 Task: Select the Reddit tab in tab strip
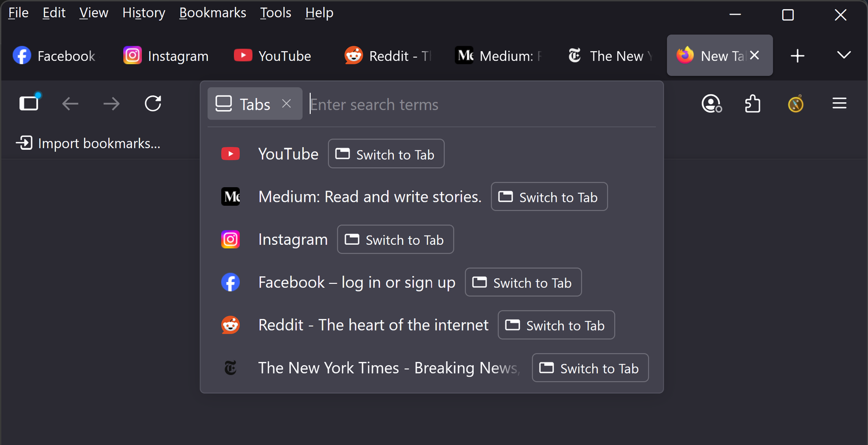click(388, 55)
